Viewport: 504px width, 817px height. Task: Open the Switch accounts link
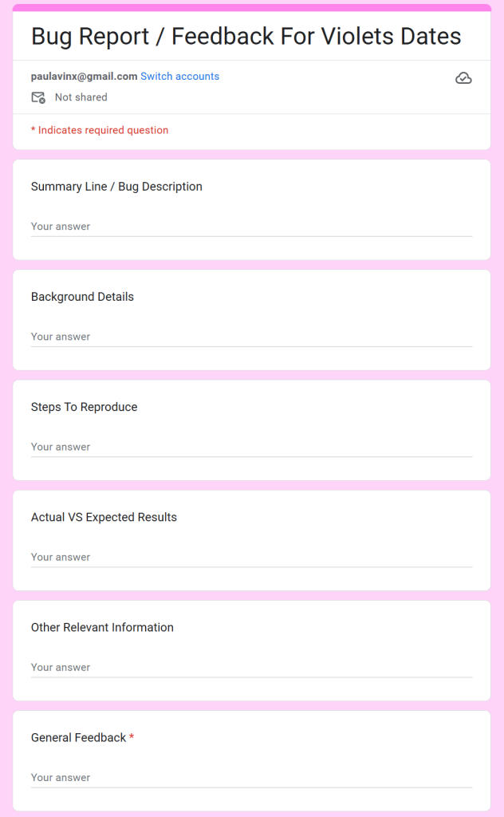pyautogui.click(x=179, y=76)
